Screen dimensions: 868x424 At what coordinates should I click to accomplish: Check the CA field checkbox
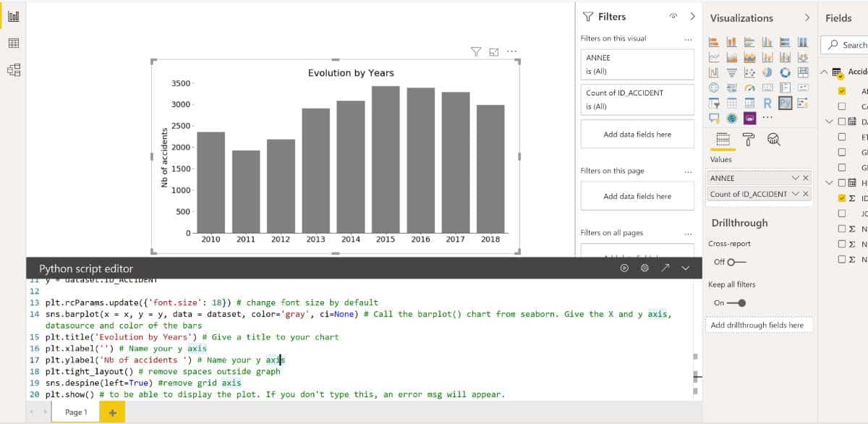click(x=841, y=106)
